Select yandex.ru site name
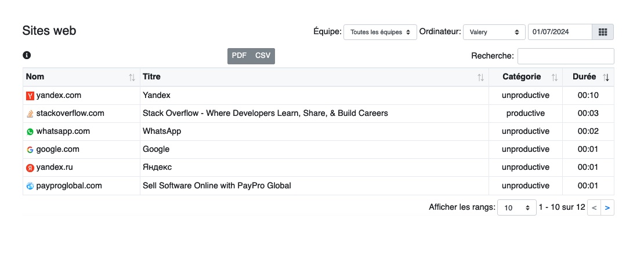Image resolution: width=644 pixels, height=255 pixels. click(x=55, y=167)
